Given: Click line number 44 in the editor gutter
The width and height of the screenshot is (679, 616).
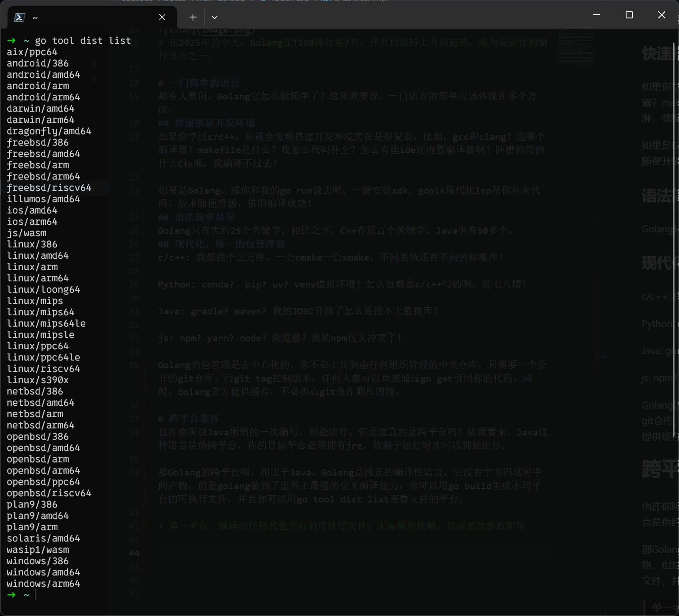Looking at the screenshot, I should click(x=134, y=553).
